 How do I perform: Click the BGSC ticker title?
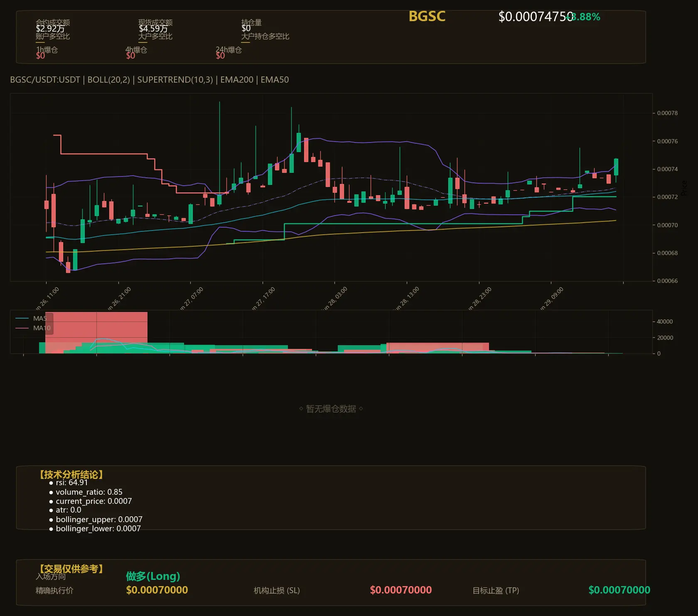pyautogui.click(x=427, y=16)
